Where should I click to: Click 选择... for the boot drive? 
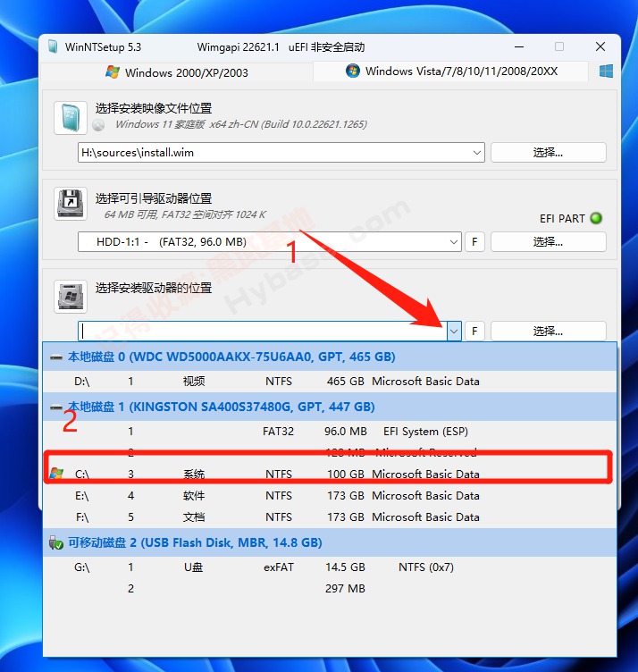548,241
